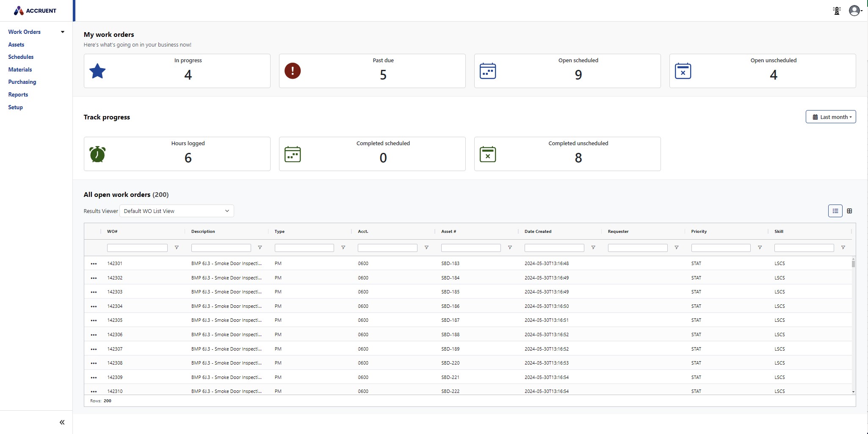Navigate to Assets in sidebar
Viewport: 868px width, 434px height.
click(16, 44)
